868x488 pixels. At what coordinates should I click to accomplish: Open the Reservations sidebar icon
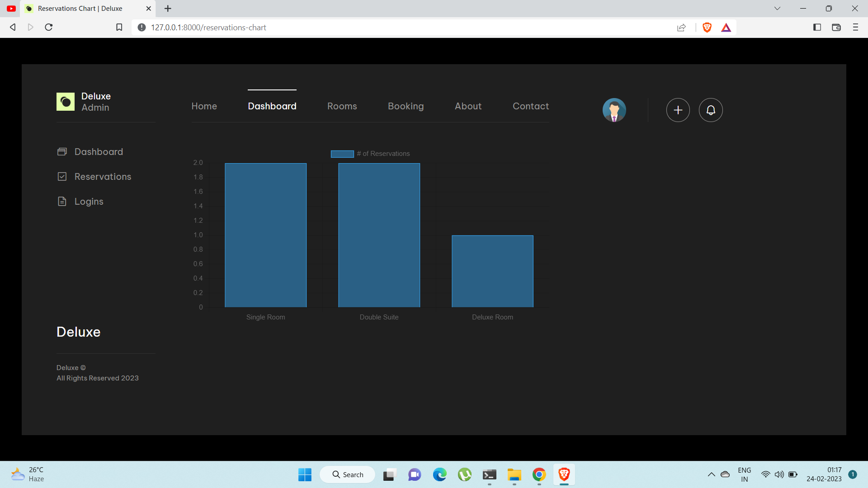(62, 176)
